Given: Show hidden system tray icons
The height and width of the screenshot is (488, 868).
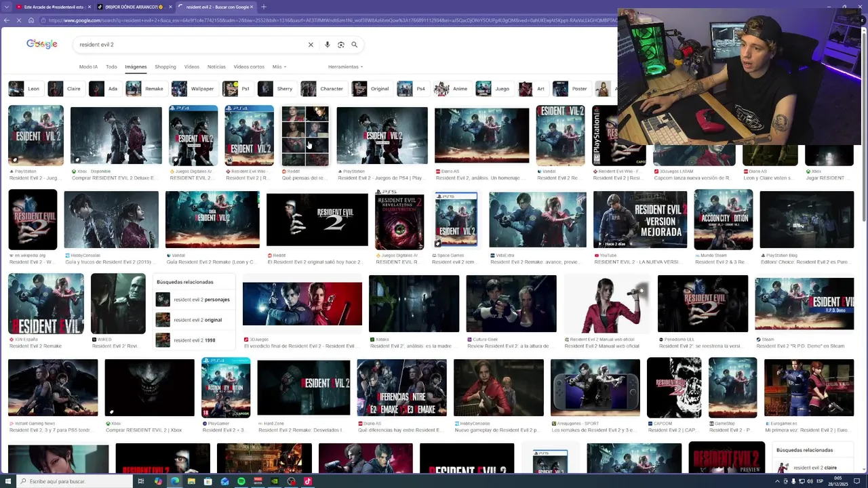Looking at the screenshot, I should pos(776,481).
